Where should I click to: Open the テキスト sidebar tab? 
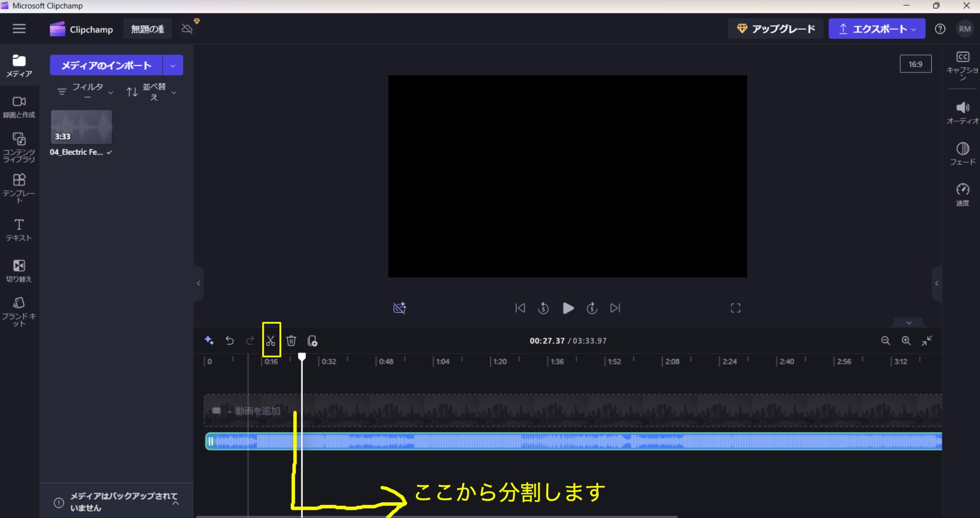pyautogui.click(x=19, y=230)
